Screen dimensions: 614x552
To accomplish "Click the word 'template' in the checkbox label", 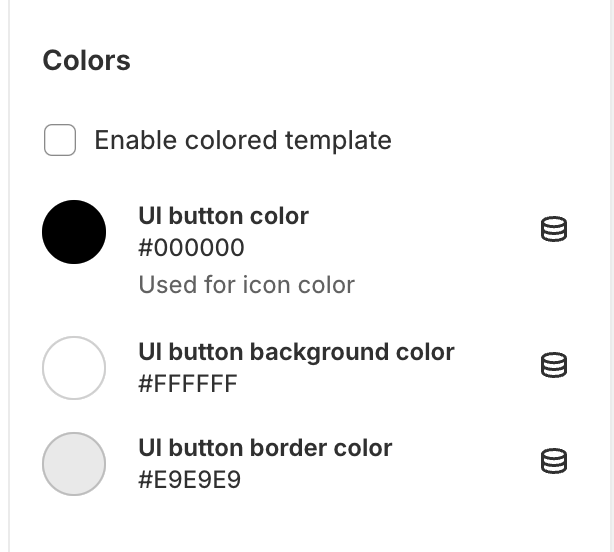I will coord(338,141).
